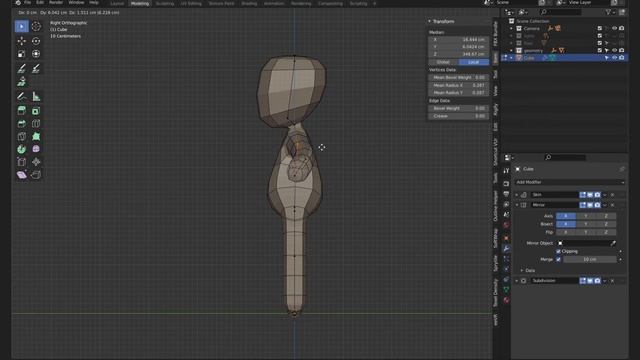Open the Output properties tab icon
The height and width of the screenshot is (360, 640).
(x=507, y=194)
